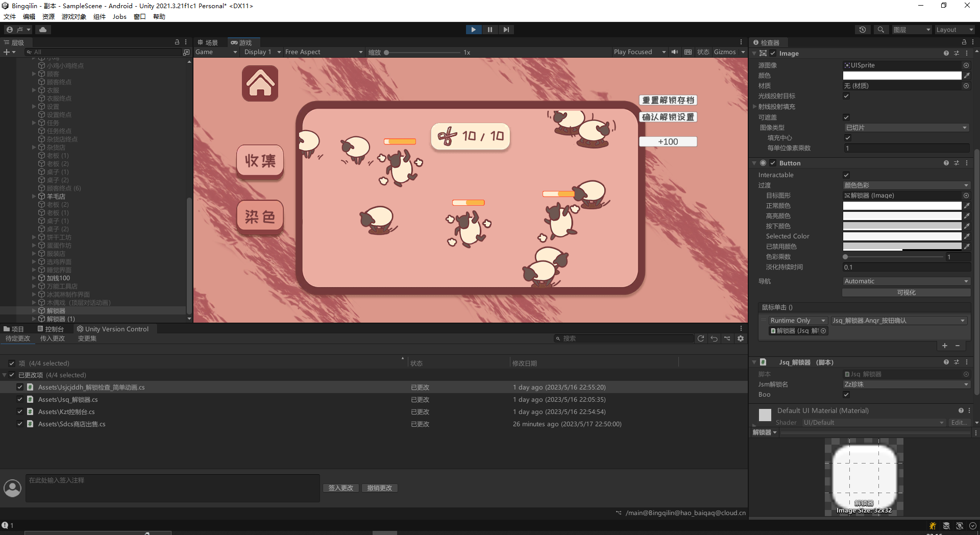The image size is (980, 535).
Task: Use eyedropper for Image color field
Action: (x=967, y=76)
